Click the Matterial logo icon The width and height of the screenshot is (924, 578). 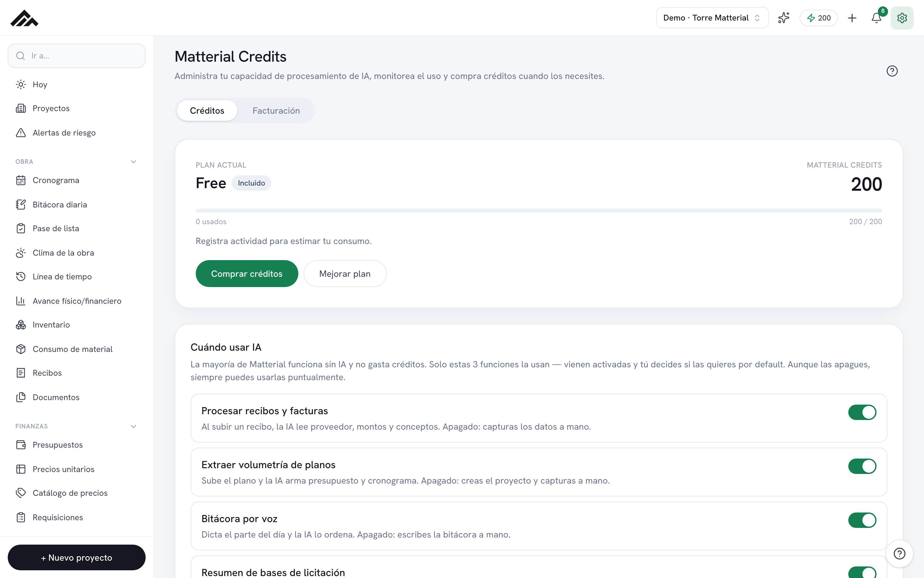[24, 18]
